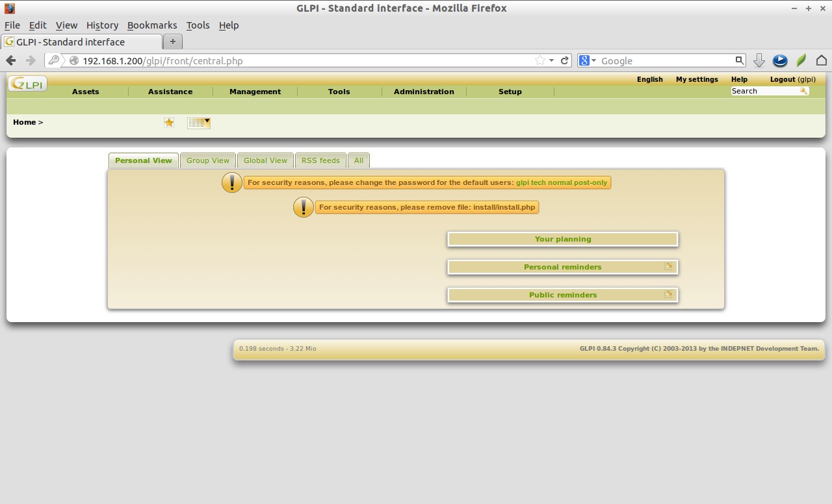Screen dimensions: 832x504
Task: Open the Setup menu
Action: pyautogui.click(x=510, y=92)
